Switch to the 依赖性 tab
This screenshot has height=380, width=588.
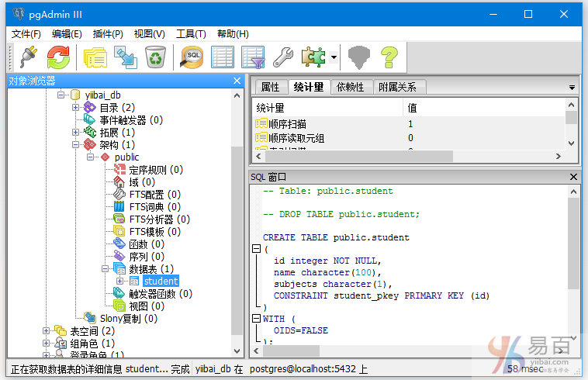tap(351, 87)
